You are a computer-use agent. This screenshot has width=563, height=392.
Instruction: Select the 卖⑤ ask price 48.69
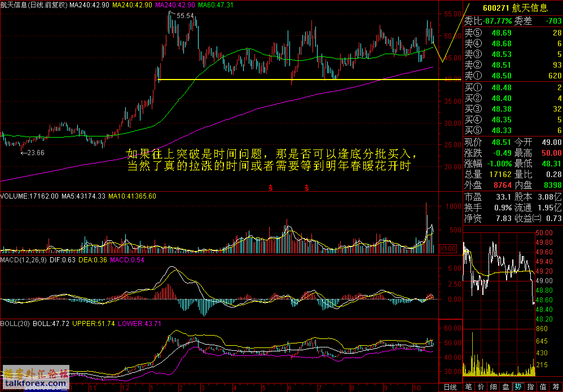502,33
